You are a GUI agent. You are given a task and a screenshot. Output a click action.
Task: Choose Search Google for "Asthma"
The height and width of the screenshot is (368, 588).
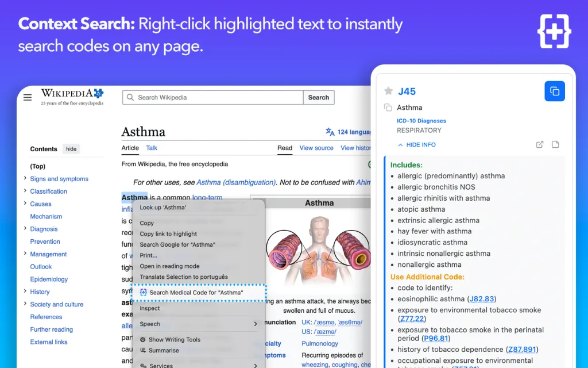(177, 244)
